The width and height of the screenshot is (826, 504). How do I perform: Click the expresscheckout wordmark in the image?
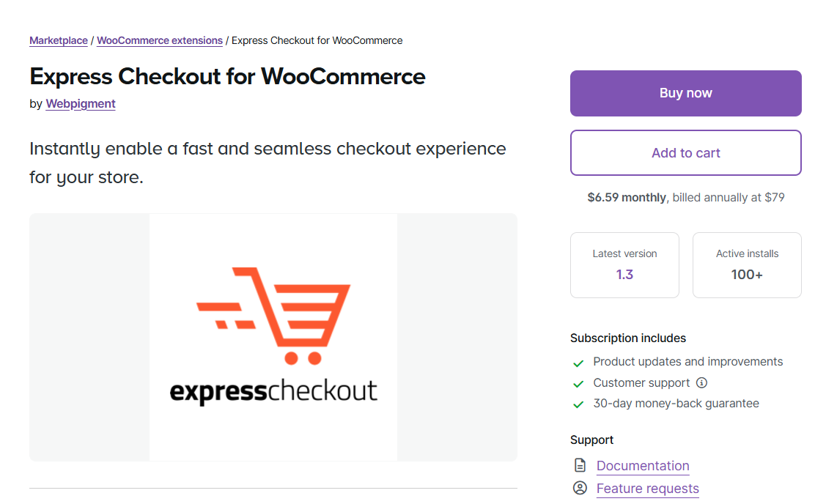point(273,390)
